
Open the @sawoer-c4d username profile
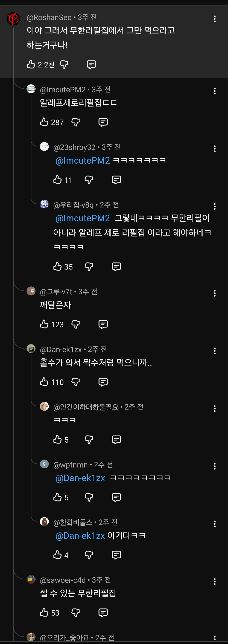[x=63, y=580]
